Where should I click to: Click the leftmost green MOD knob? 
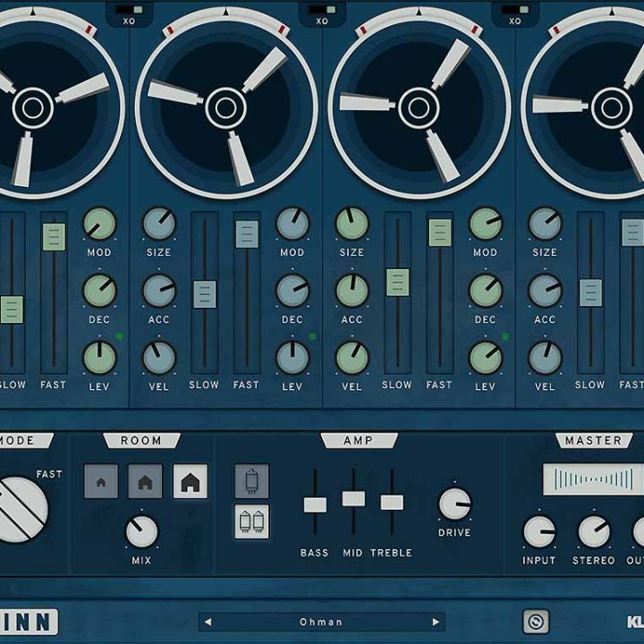99,224
